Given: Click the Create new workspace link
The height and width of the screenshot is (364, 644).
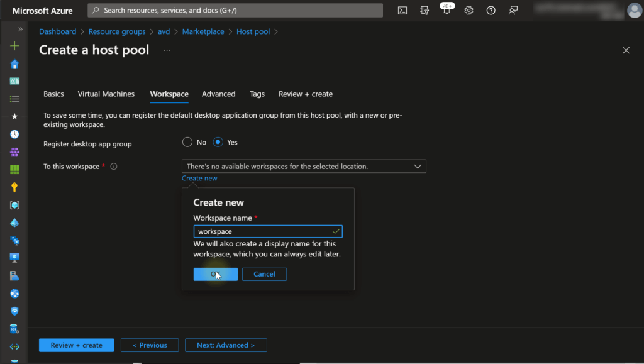Looking at the screenshot, I should click(x=199, y=179).
